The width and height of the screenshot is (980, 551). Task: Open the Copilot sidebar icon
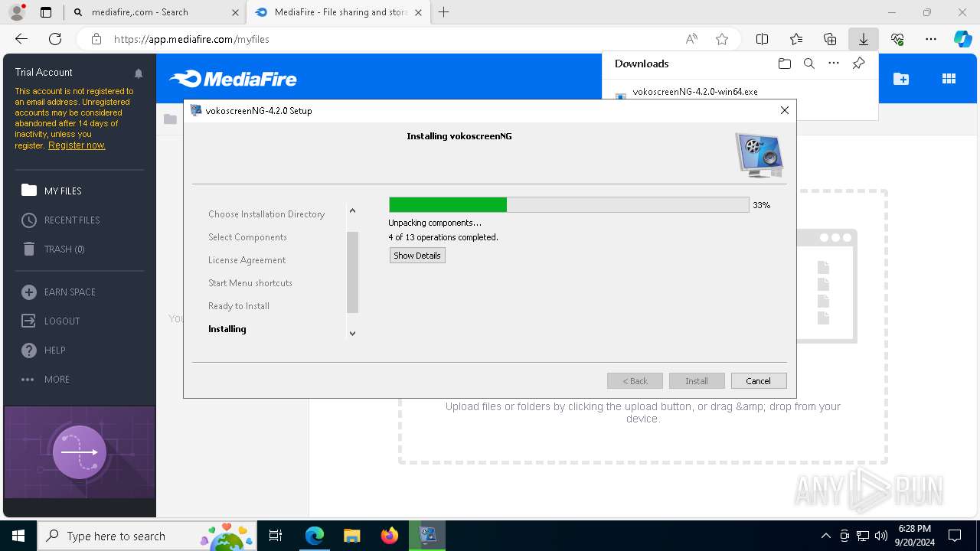coord(962,39)
